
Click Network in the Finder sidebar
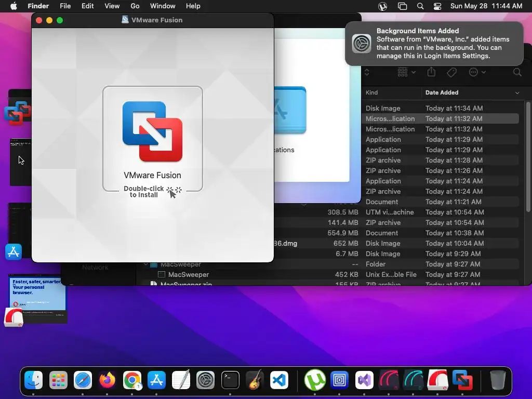[95, 268]
